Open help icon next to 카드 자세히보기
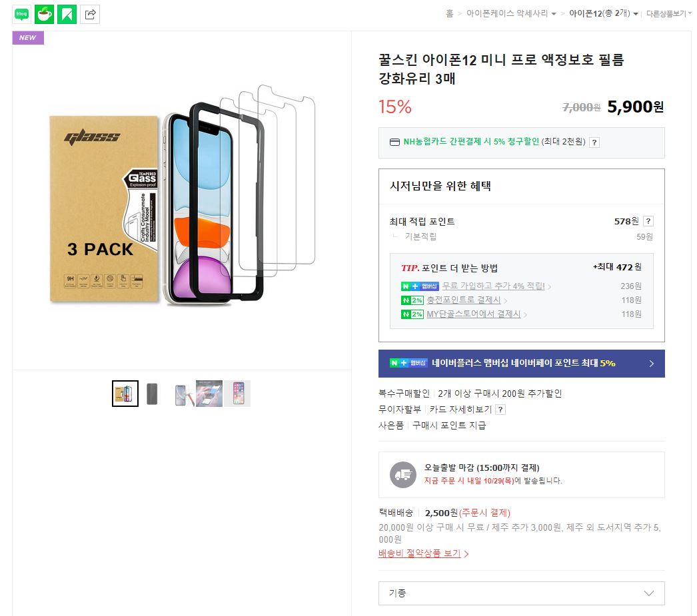The width and height of the screenshot is (697, 616). click(500, 410)
